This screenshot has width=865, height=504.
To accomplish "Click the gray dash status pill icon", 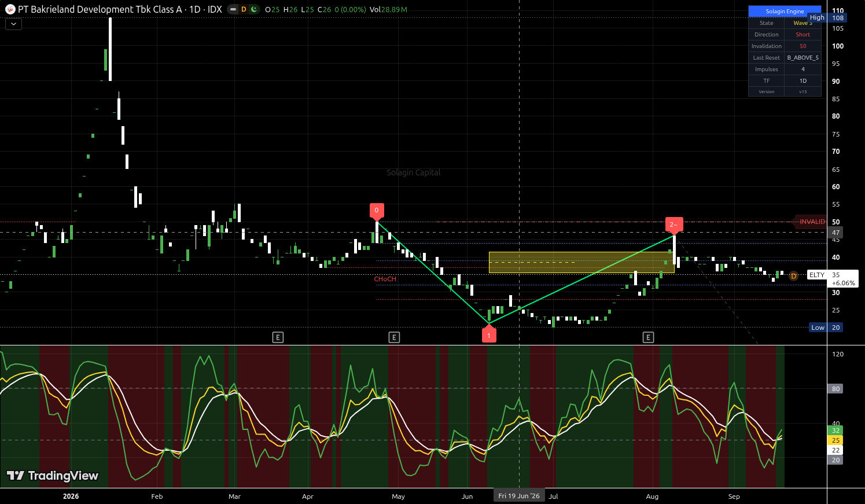I will tap(233, 9).
